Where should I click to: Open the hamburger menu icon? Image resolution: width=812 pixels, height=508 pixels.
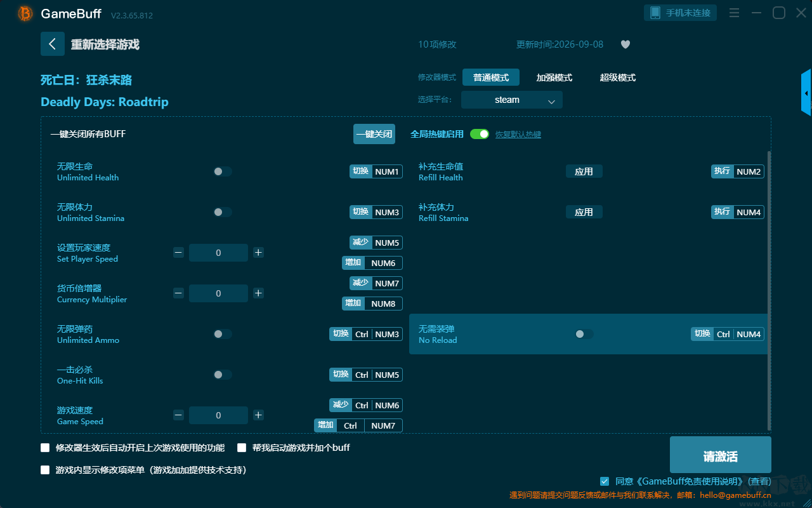tap(734, 13)
